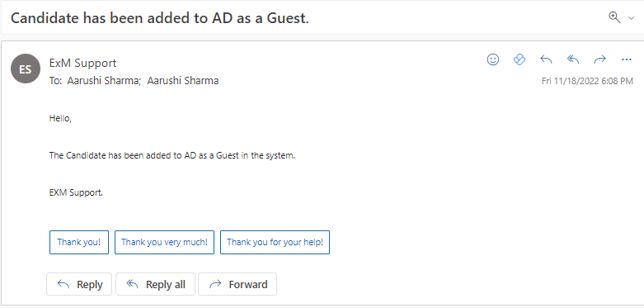
Task: Open the more actions ellipsis menu
Action: click(627, 59)
